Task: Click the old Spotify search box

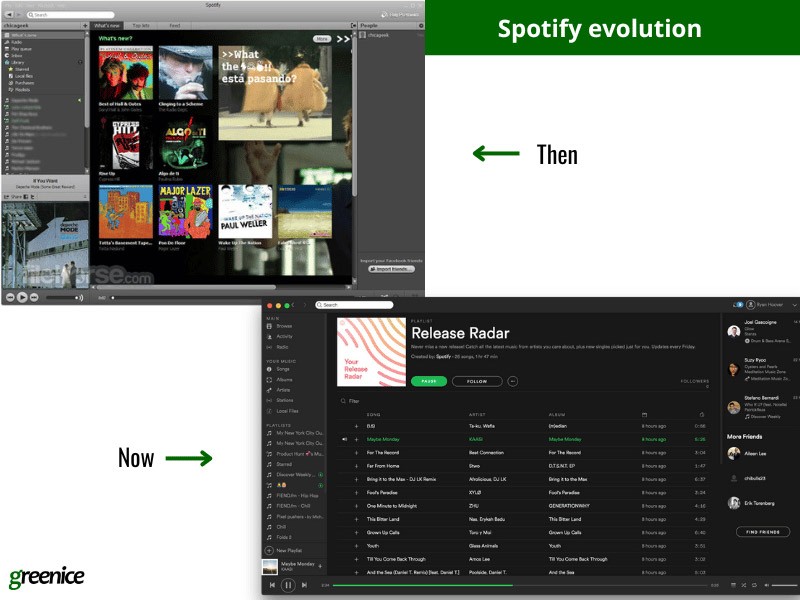Action: point(70,15)
